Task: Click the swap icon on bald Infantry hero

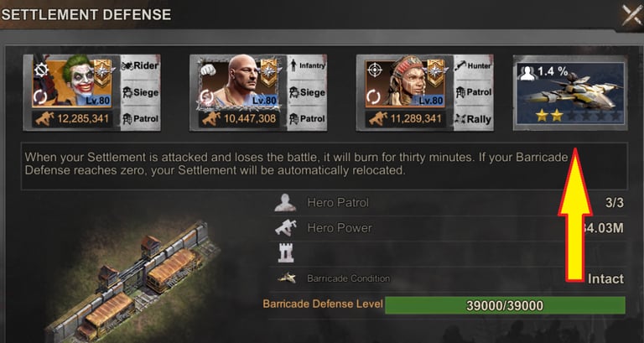Action: click(x=207, y=97)
